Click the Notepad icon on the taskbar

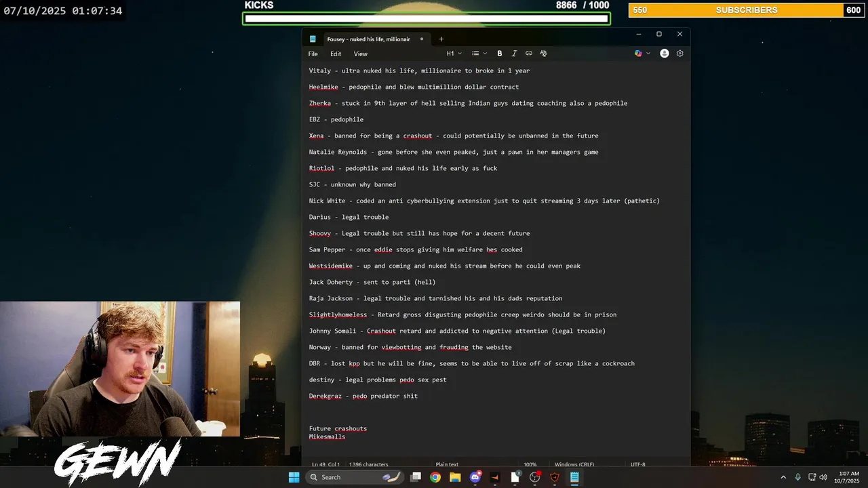tap(574, 477)
